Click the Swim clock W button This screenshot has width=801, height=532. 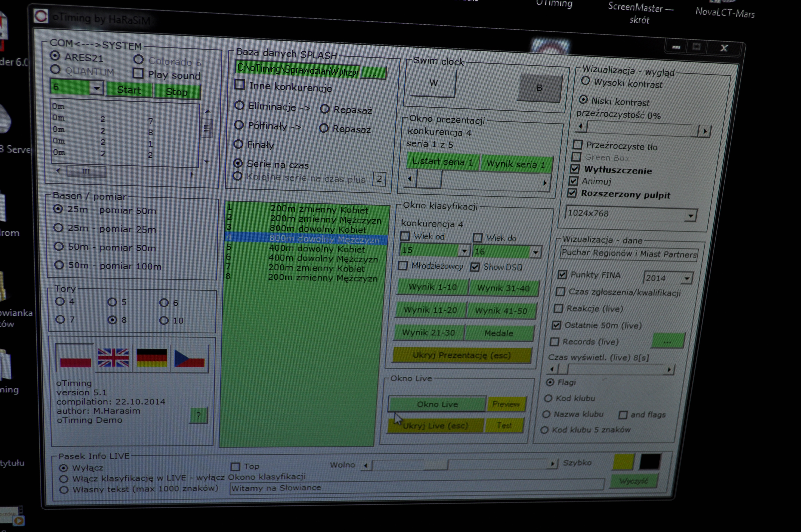coord(434,83)
